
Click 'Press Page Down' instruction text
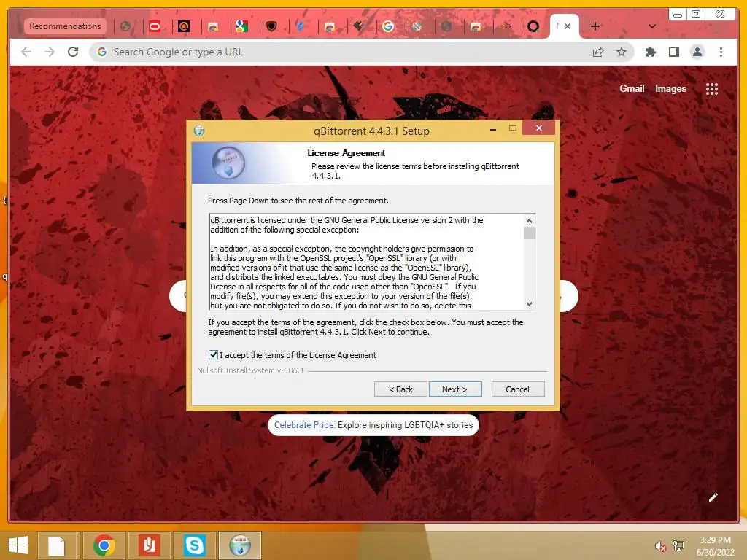(x=298, y=201)
